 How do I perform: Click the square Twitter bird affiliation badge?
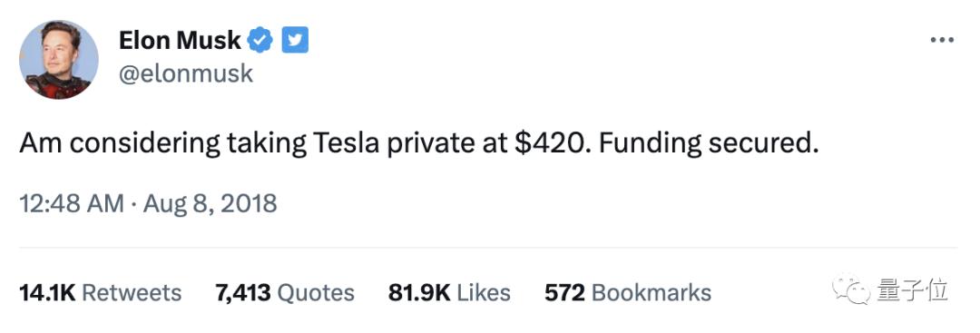tap(295, 41)
